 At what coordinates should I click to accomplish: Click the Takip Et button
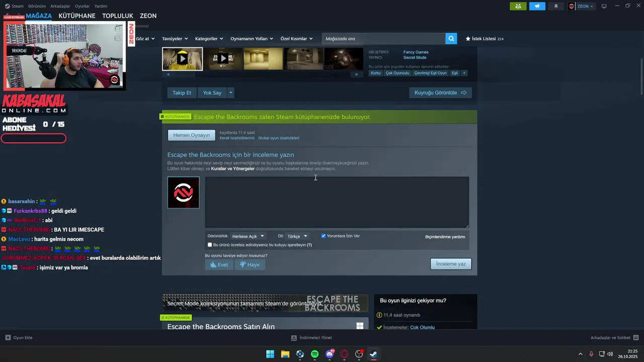point(182,93)
